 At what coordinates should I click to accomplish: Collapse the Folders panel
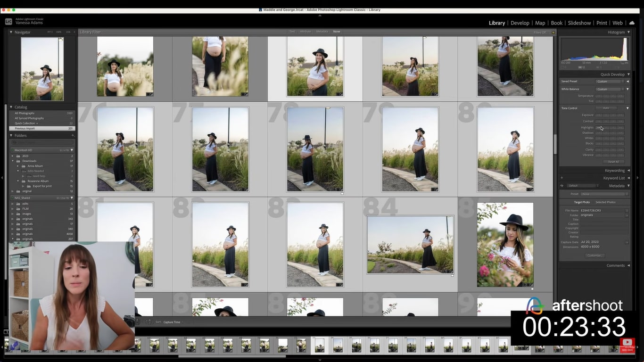click(x=11, y=135)
